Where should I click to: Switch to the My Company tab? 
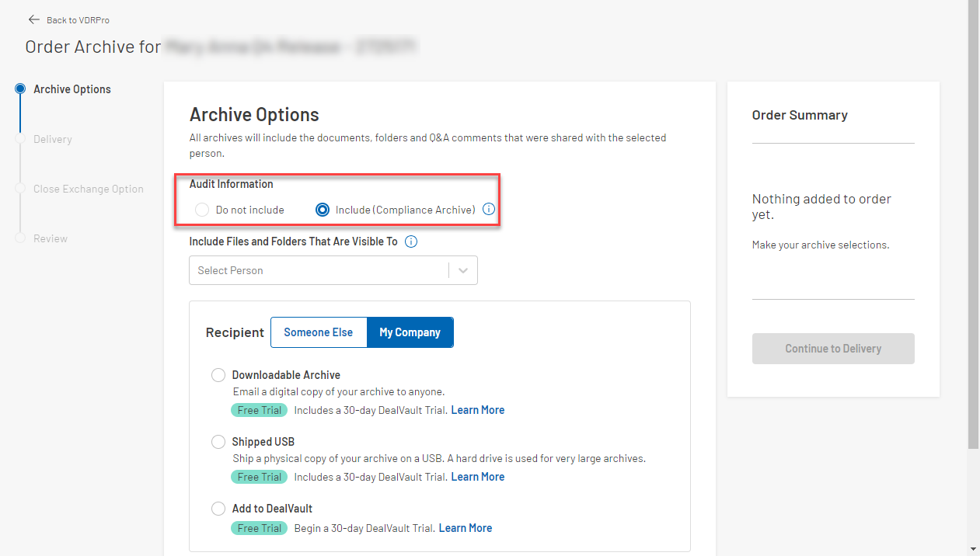pyautogui.click(x=410, y=332)
